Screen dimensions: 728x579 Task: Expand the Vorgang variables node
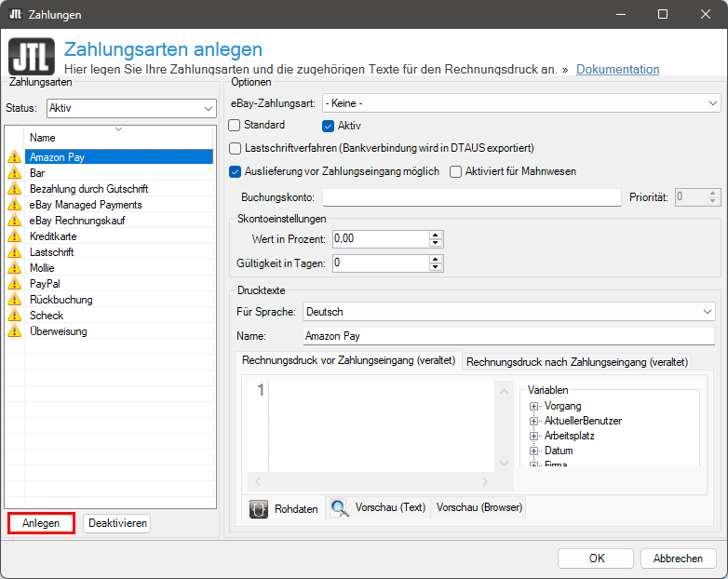[x=534, y=407]
